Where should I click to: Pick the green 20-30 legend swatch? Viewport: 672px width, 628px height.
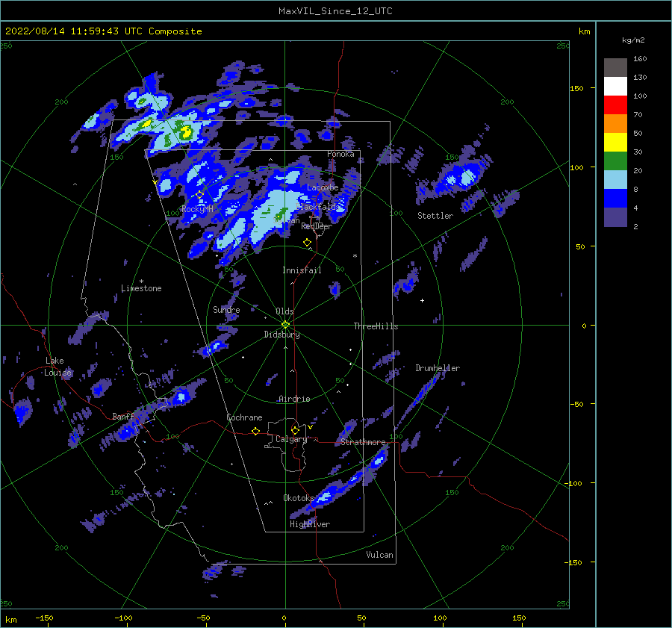click(x=615, y=161)
